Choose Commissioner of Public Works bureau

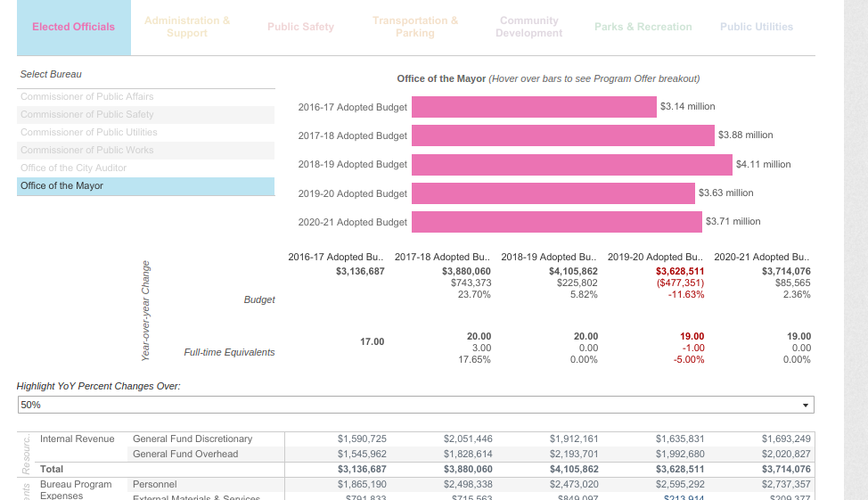pos(145,150)
